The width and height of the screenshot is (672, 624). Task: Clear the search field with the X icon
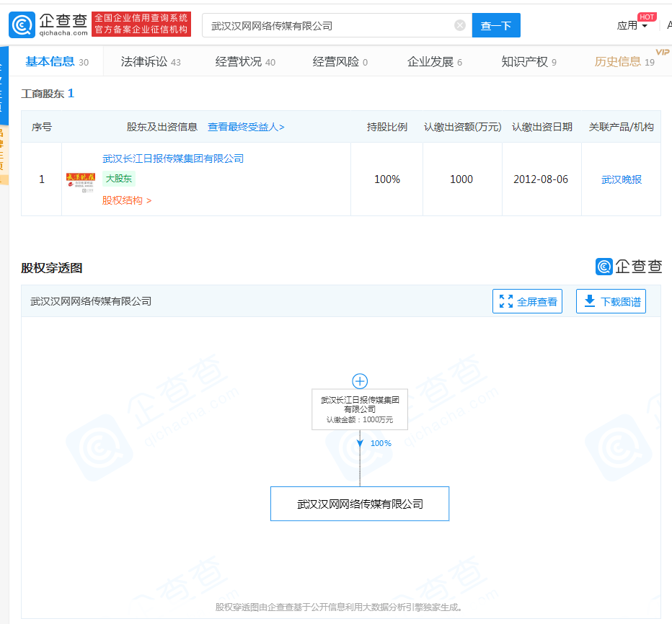point(460,25)
